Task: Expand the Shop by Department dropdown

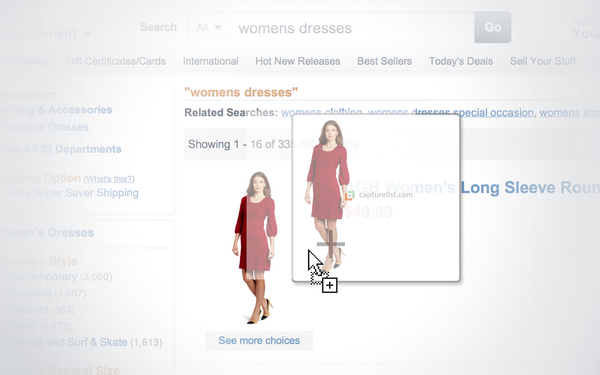Action: [x=46, y=29]
